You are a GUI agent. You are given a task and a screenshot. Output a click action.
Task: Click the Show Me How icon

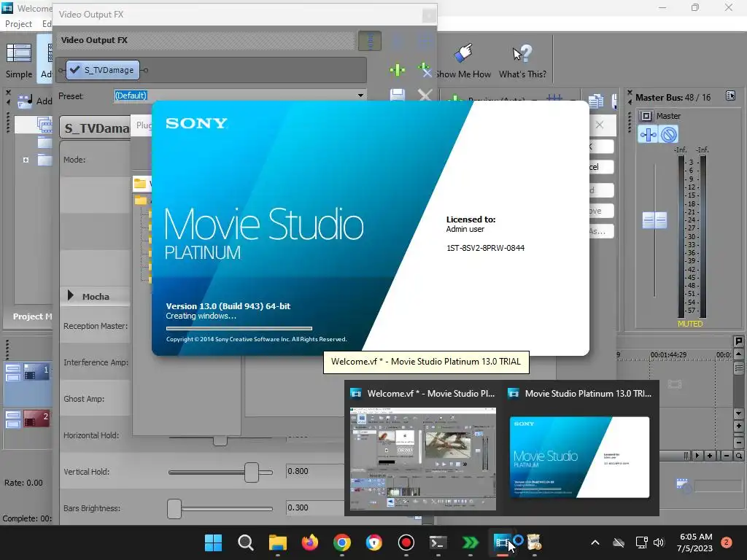click(x=464, y=52)
